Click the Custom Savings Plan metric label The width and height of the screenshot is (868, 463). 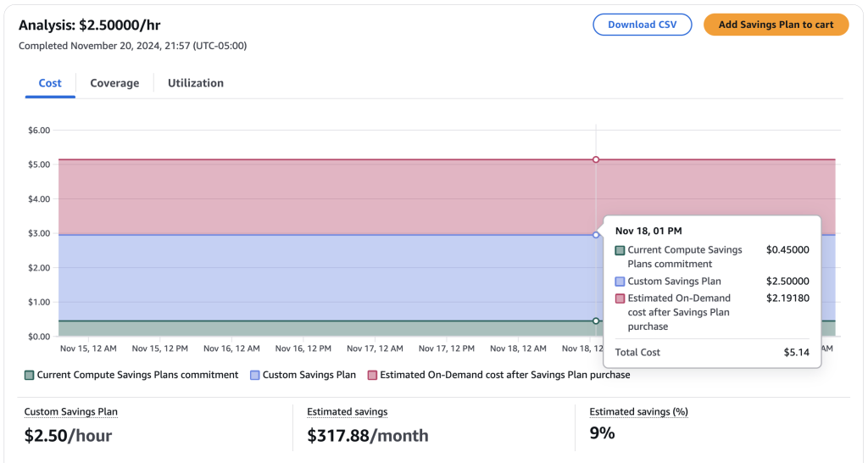pos(70,412)
